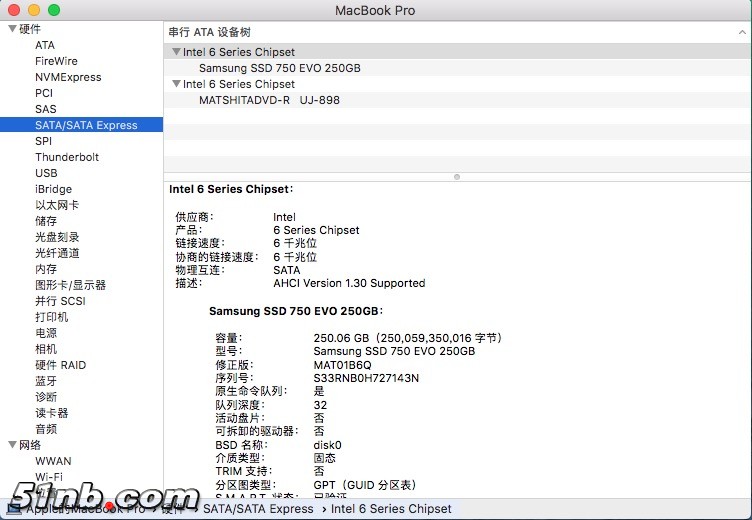The image size is (752, 520).
Task: Collapse the 硬件 section triangle
Action: coord(12,29)
